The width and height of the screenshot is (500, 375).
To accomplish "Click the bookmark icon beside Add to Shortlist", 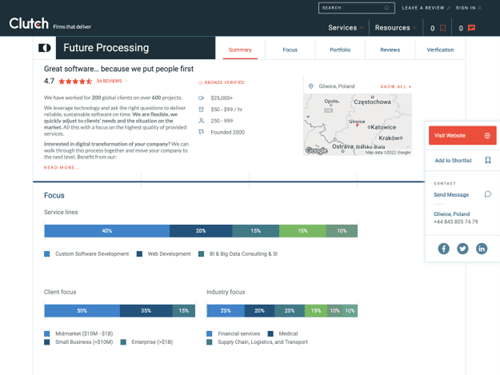I will (x=488, y=160).
